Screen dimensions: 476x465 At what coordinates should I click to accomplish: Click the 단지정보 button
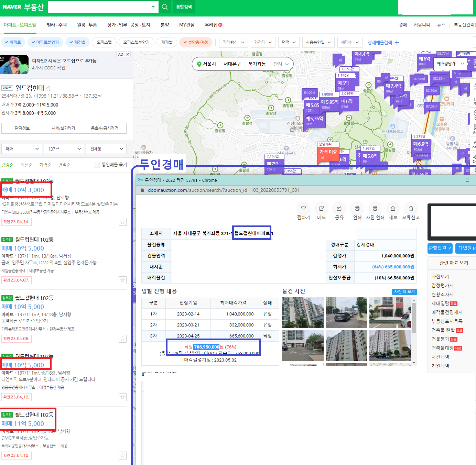point(22,128)
